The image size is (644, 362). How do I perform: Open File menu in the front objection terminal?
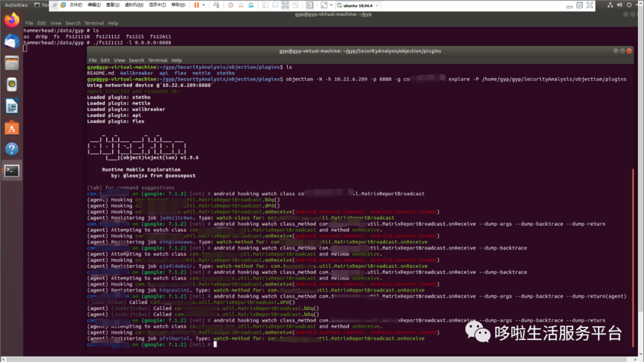click(x=93, y=60)
